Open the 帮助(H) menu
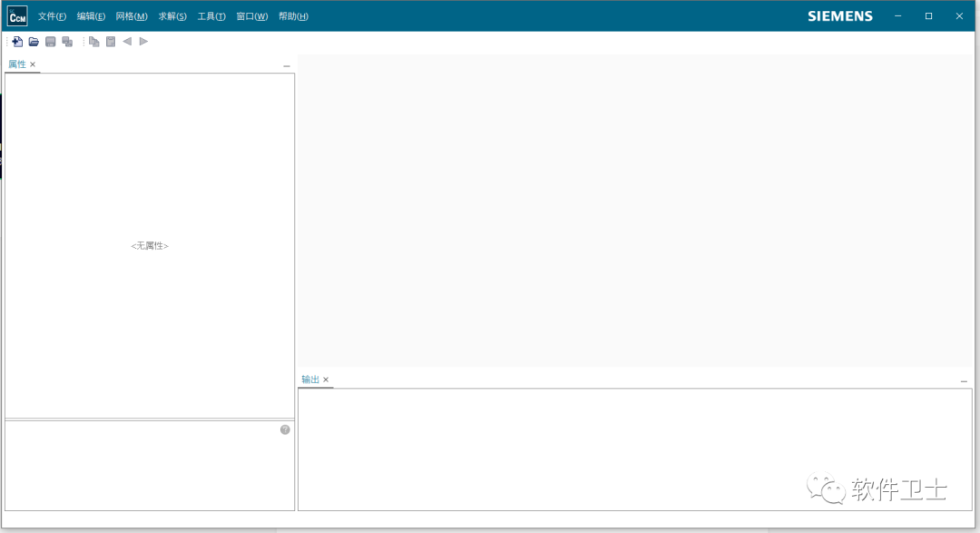 click(x=293, y=16)
